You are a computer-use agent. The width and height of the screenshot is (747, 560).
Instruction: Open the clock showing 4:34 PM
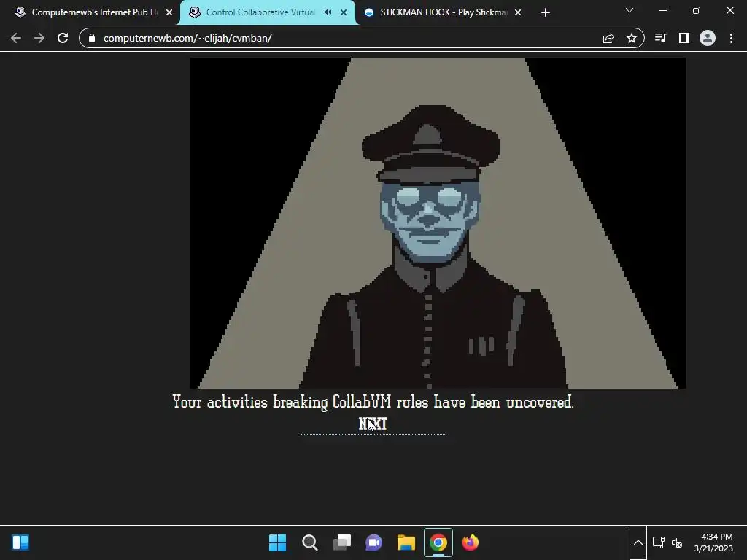pyautogui.click(x=713, y=542)
